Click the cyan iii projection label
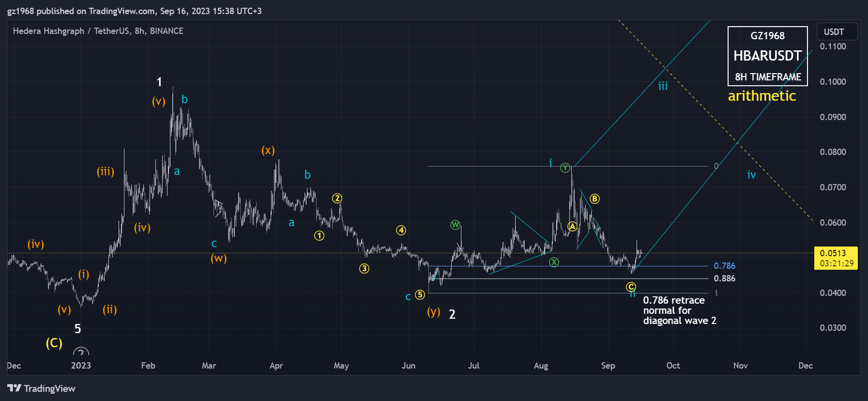The width and height of the screenshot is (868, 401). tap(663, 86)
